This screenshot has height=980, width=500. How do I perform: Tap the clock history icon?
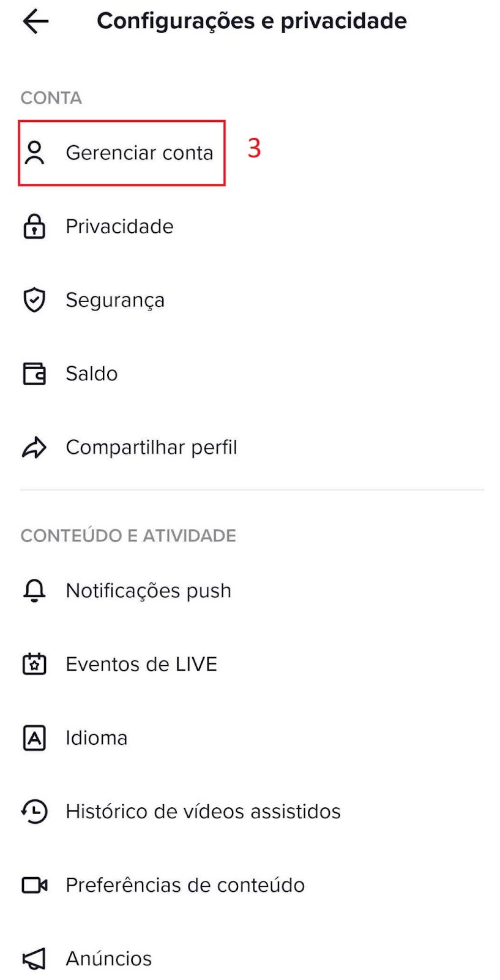point(34,812)
